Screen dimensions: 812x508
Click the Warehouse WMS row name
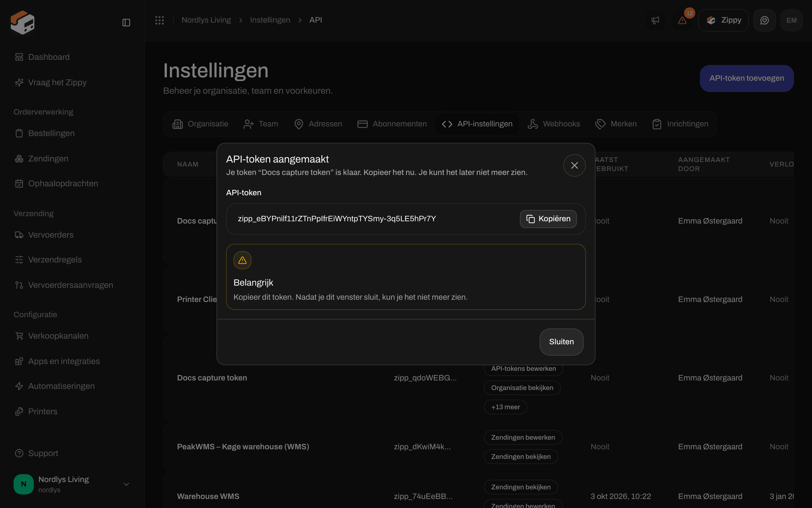[x=208, y=496]
